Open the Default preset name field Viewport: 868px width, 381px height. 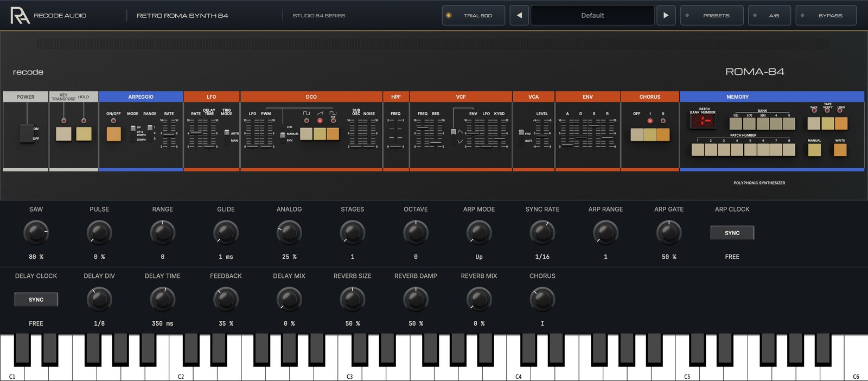point(592,15)
